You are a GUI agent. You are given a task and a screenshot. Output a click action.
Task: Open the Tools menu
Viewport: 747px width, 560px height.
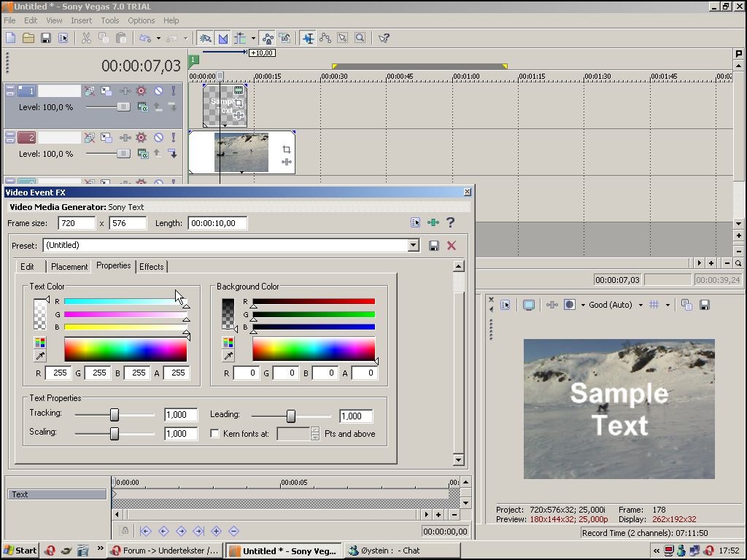(110, 20)
